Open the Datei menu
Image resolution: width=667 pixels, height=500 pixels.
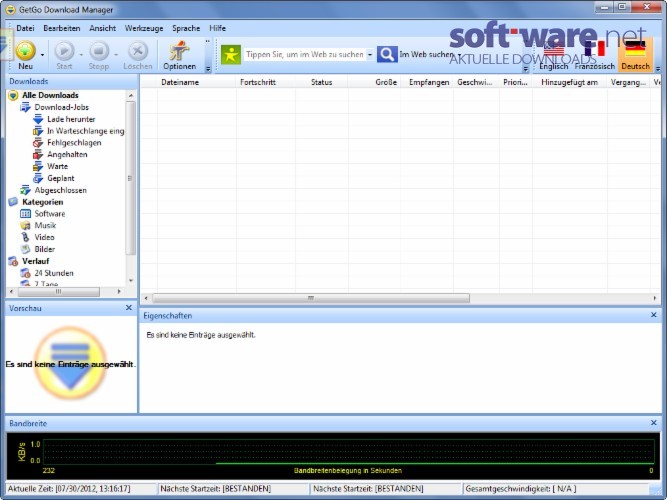(25, 28)
